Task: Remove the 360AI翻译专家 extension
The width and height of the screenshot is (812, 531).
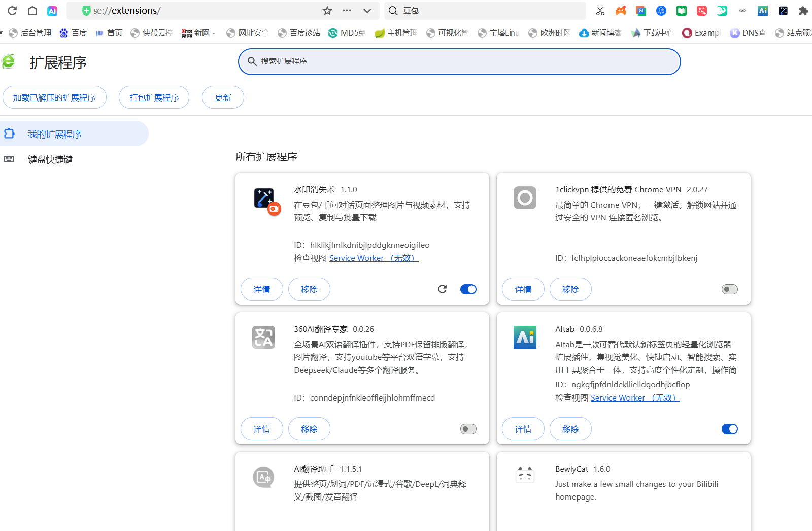Action: 309,429
